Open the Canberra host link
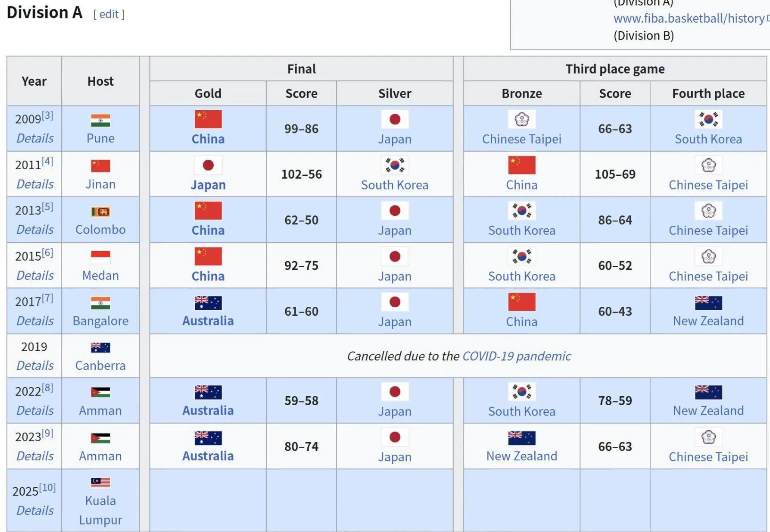 [100, 366]
